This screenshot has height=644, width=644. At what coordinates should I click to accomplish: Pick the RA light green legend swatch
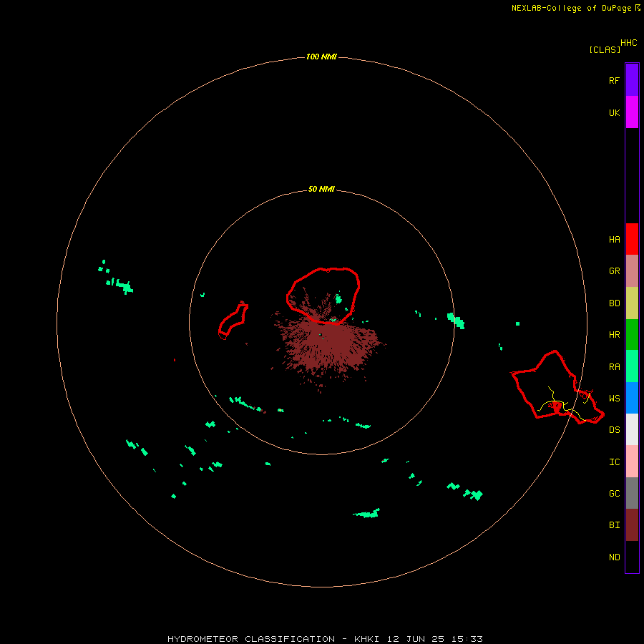[632, 366]
